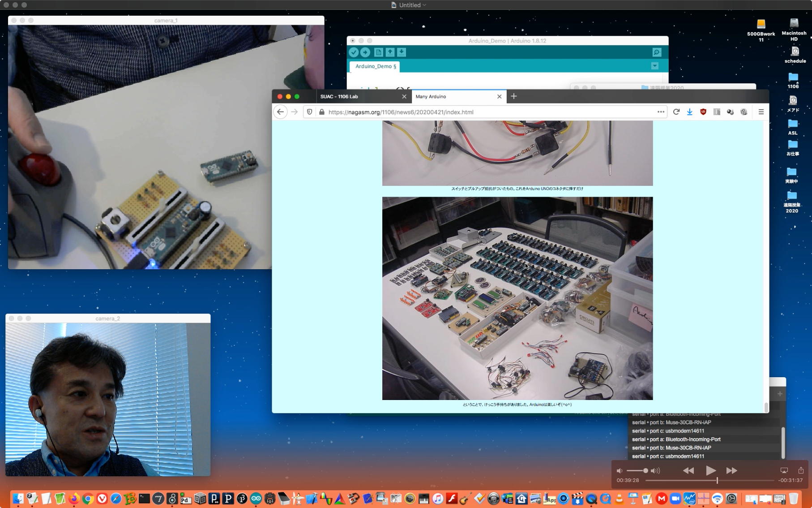
Task: Open a new Firefox tab
Action: click(514, 96)
